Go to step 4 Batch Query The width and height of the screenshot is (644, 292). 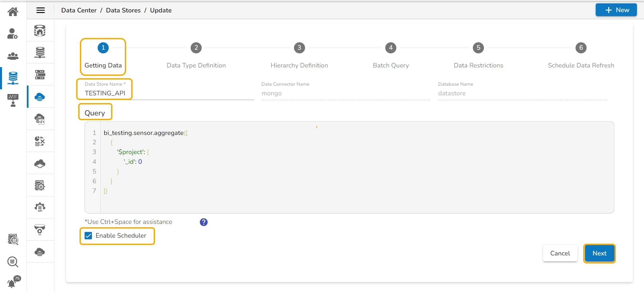pos(391,56)
